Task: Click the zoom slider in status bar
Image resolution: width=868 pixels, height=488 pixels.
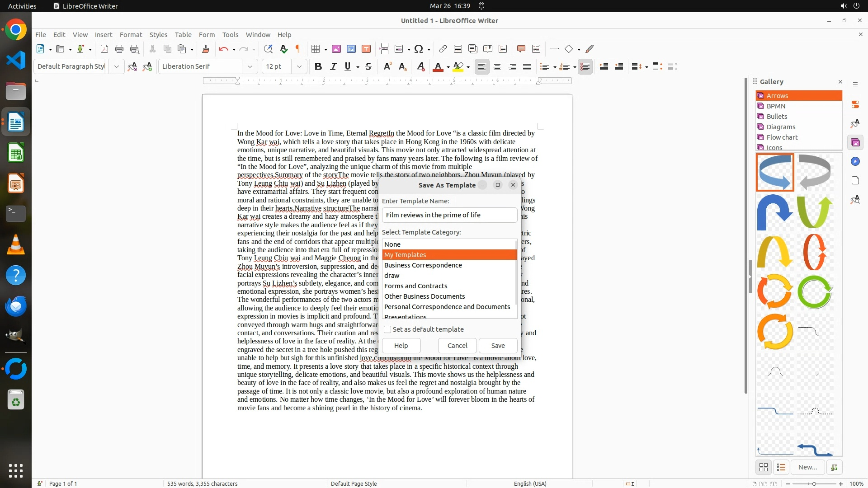Action: (814, 483)
